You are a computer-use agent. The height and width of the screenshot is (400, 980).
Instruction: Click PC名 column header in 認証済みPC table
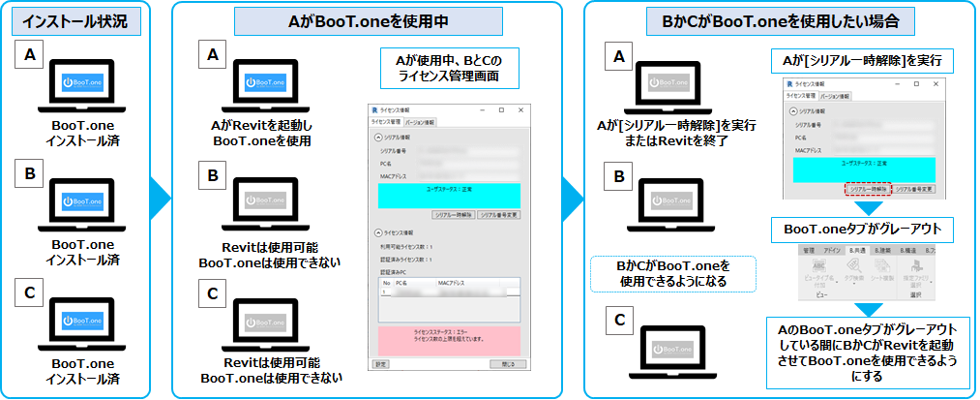click(x=415, y=283)
